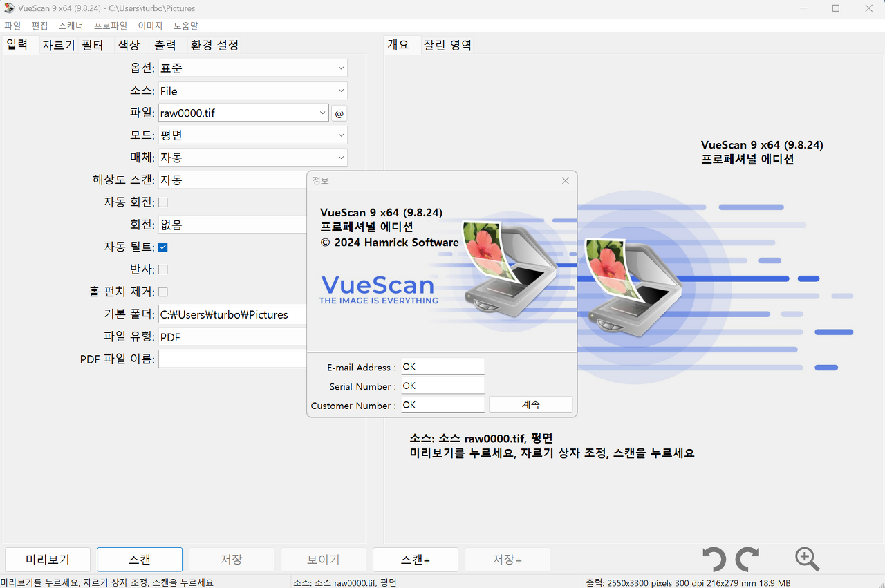Open the 옵션 dropdown
Screen dimensions: 885x588
coord(252,68)
